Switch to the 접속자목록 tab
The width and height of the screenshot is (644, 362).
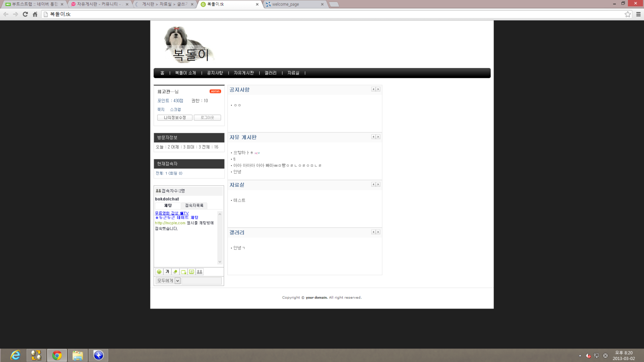click(x=194, y=206)
